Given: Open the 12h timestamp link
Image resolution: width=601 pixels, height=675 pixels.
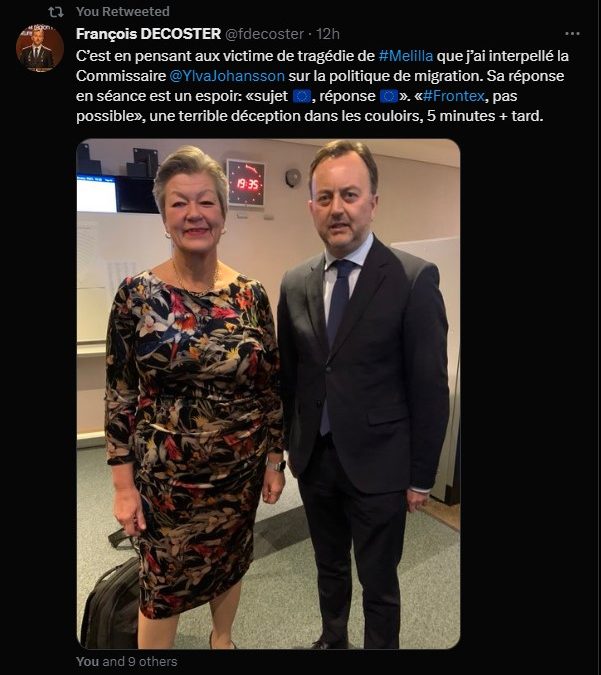Looking at the screenshot, I should (x=328, y=34).
